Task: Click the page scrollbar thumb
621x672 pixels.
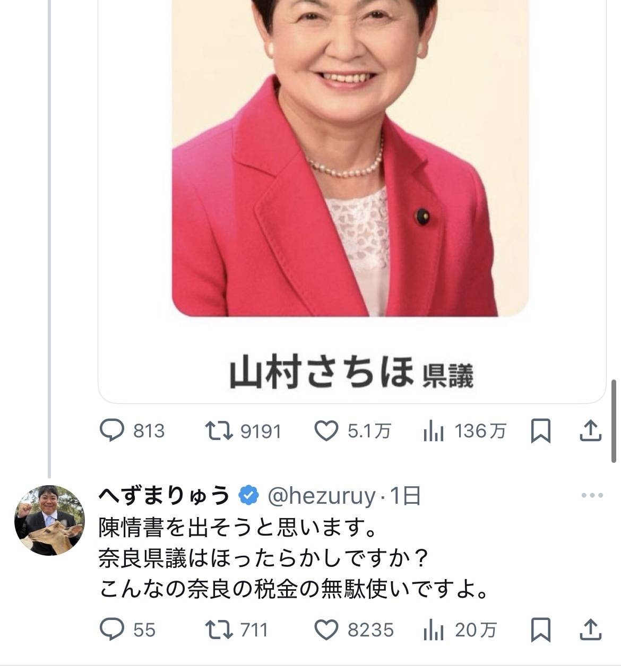Action: (614, 420)
